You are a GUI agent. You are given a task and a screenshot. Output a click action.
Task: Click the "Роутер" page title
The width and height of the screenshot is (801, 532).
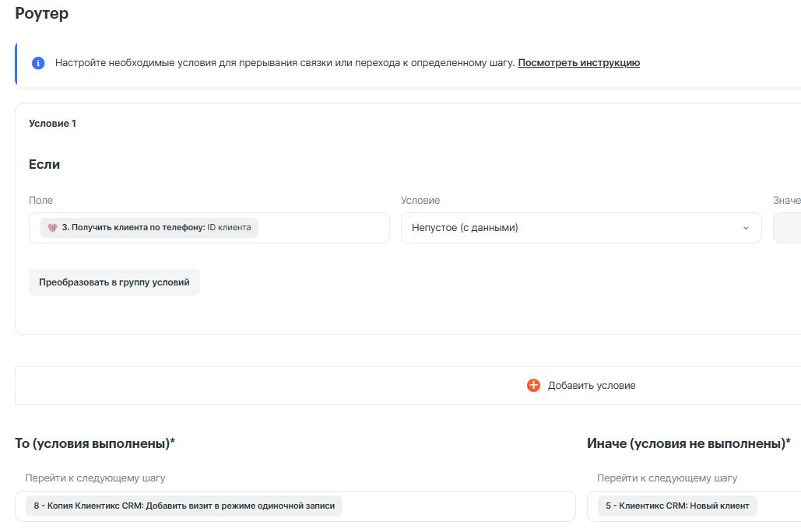(41, 13)
